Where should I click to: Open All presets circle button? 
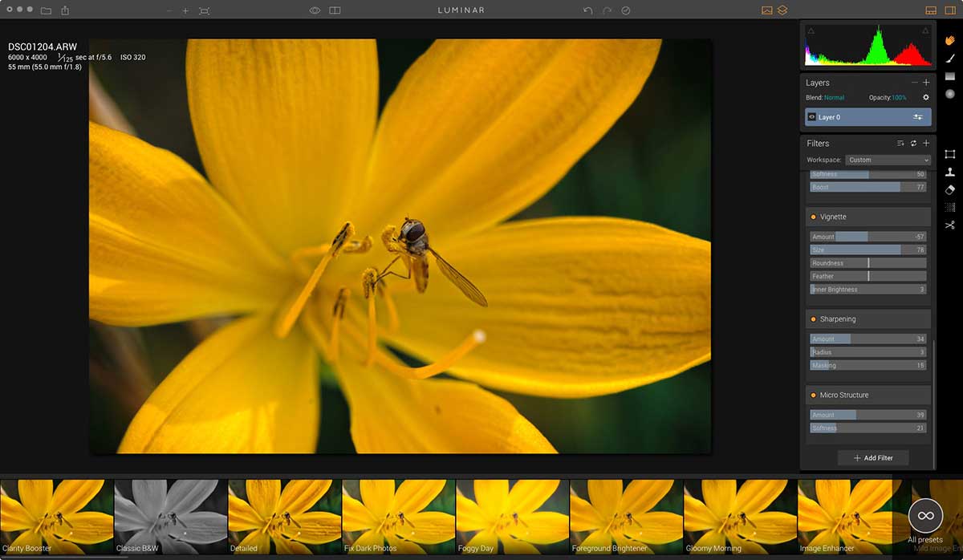point(925,516)
